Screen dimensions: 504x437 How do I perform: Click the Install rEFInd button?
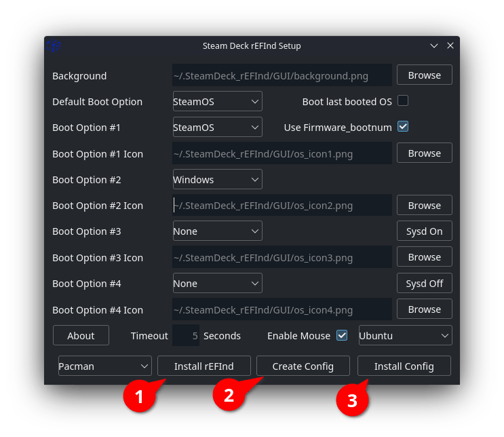click(203, 366)
